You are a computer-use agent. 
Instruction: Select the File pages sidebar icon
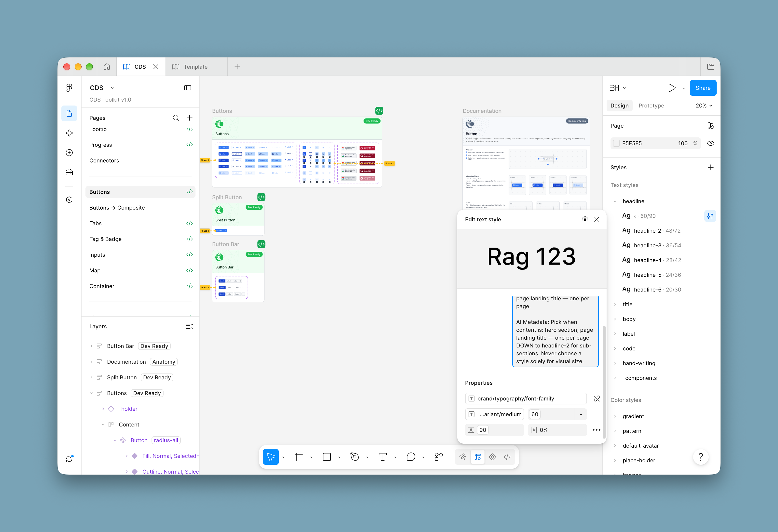coord(69,113)
